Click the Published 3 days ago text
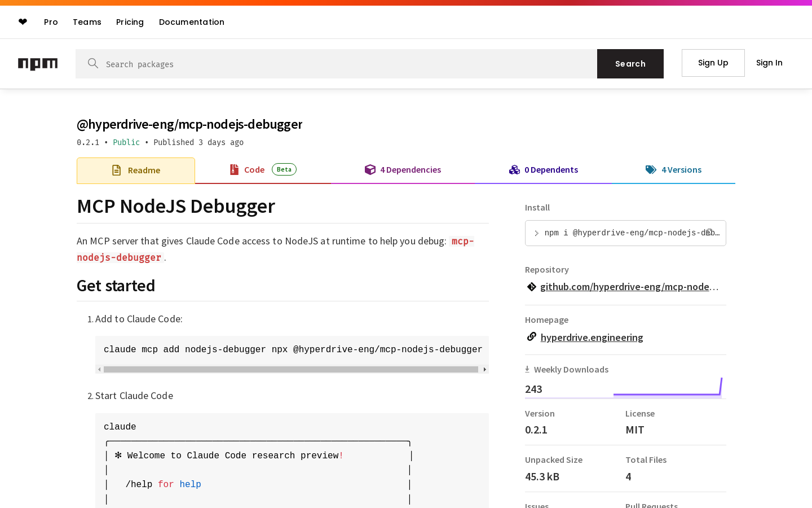 point(198,142)
